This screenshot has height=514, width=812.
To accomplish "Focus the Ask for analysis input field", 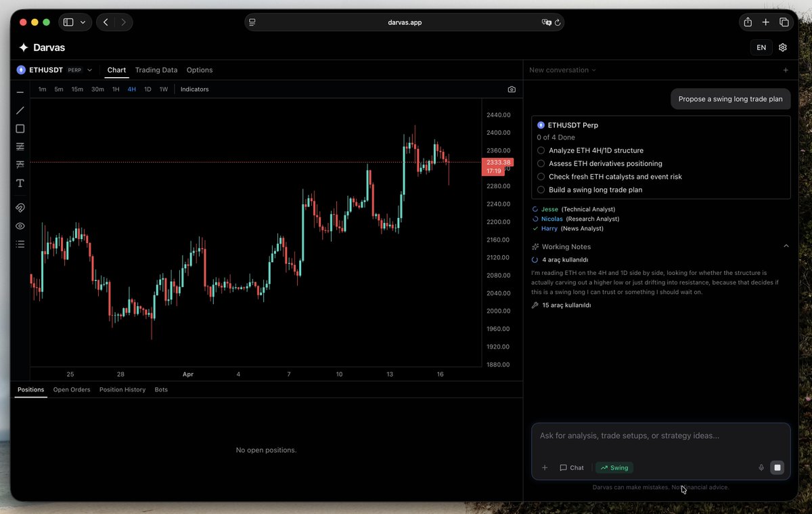I will (660, 436).
